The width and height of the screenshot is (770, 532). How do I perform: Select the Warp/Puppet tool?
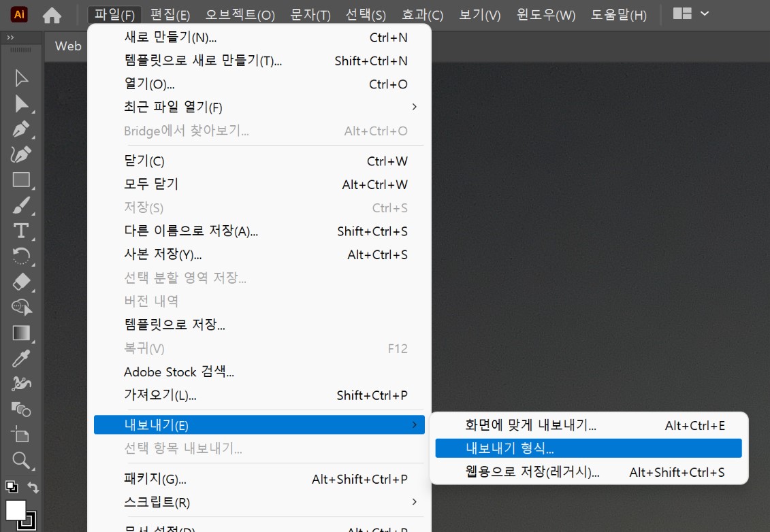pos(21,383)
